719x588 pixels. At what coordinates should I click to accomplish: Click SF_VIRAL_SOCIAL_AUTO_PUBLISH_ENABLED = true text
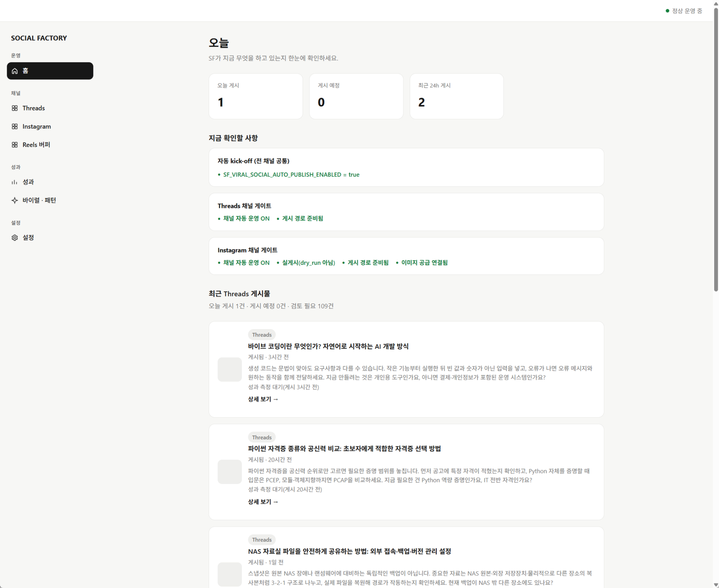(291, 175)
